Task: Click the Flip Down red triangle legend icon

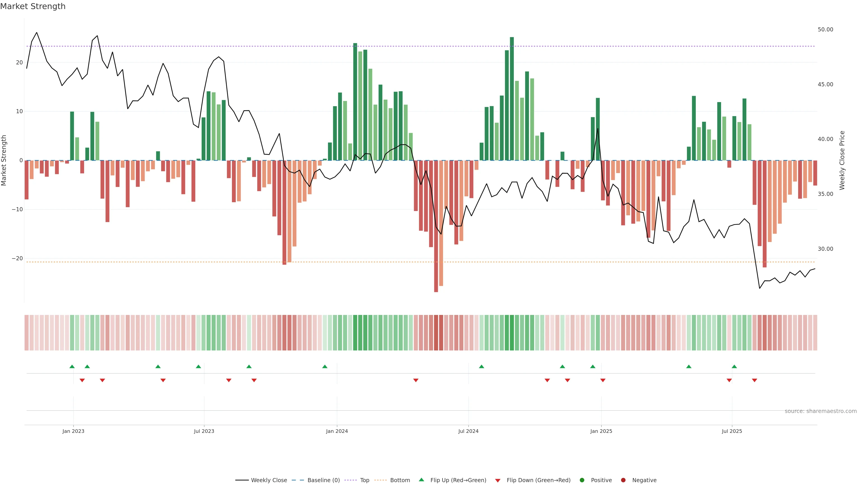Action: 498,481
